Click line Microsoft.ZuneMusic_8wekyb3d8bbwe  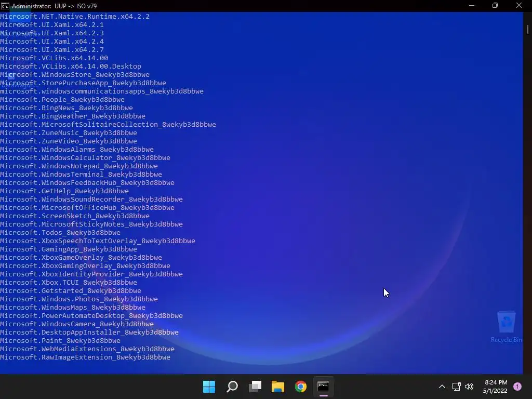pos(69,132)
